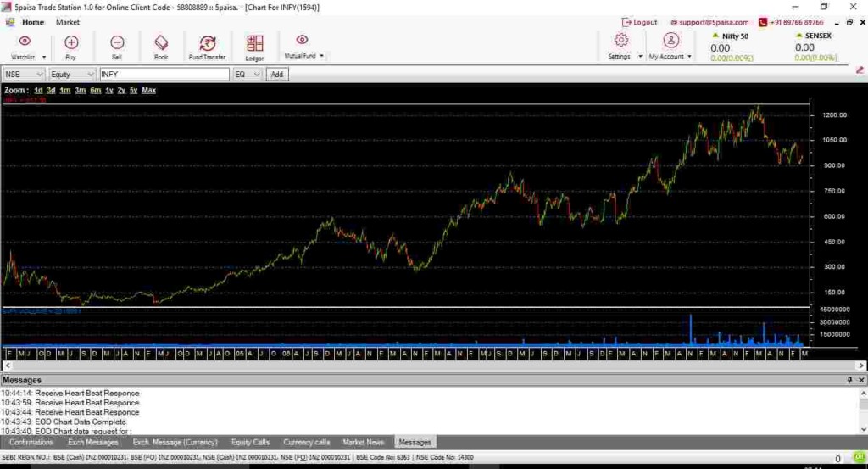Switch to the Market News tab
This screenshot has height=469, width=868.
pos(363,442)
